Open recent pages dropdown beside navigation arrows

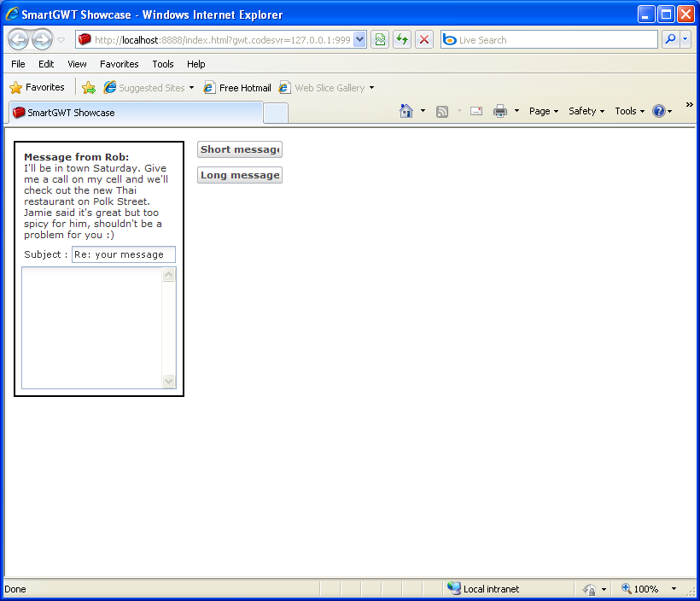pyautogui.click(x=61, y=40)
